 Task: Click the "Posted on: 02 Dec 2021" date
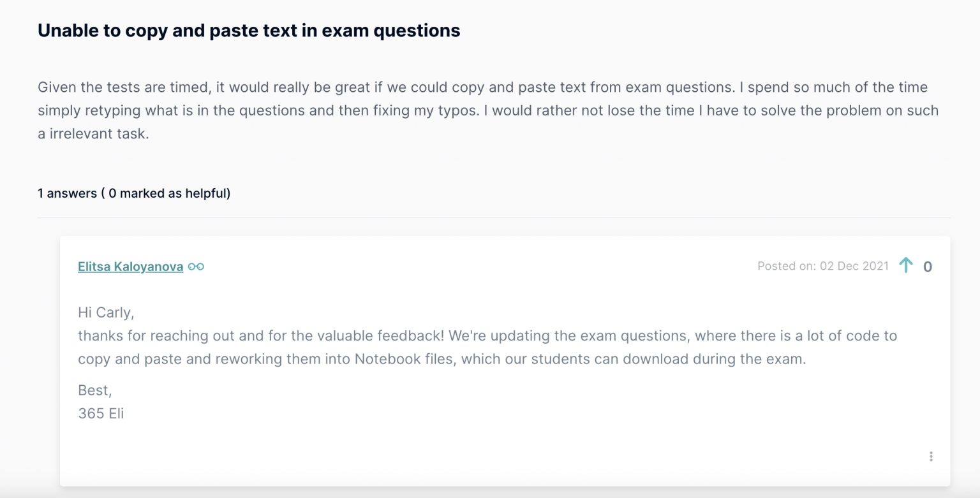(x=822, y=266)
